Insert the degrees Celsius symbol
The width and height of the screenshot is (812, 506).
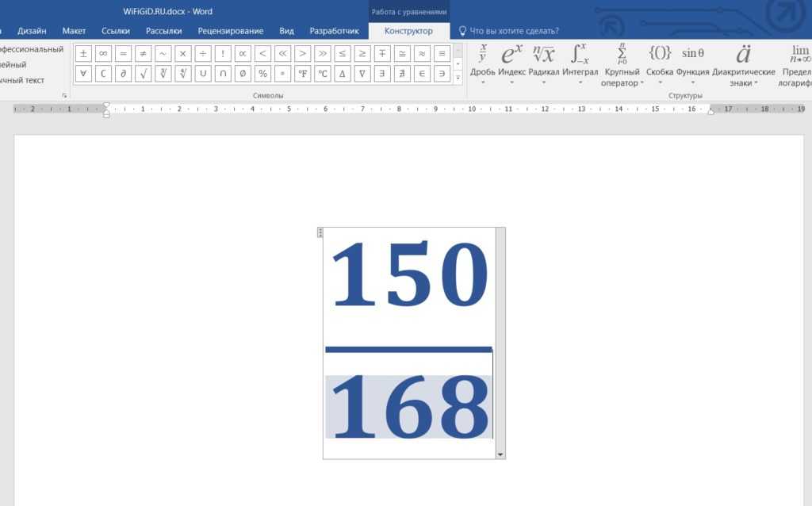pyautogui.click(x=322, y=74)
